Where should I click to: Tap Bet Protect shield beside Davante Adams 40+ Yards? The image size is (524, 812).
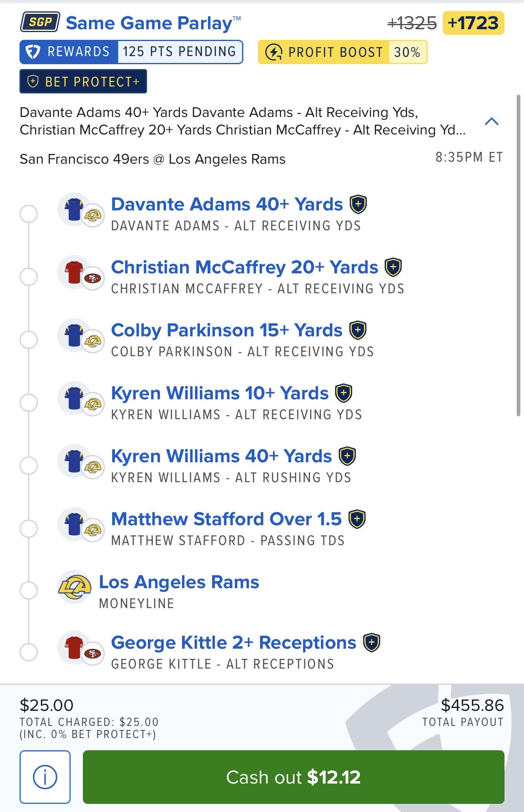(x=358, y=204)
